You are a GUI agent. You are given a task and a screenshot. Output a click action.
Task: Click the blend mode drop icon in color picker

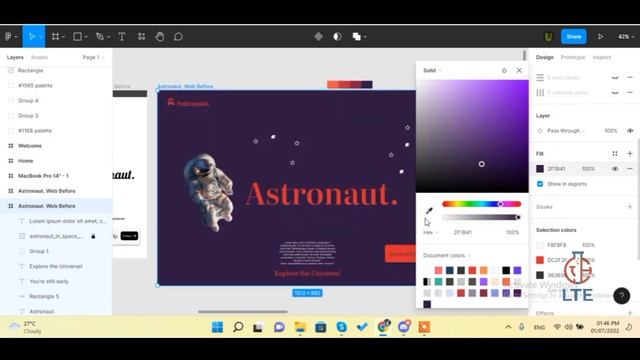504,71
